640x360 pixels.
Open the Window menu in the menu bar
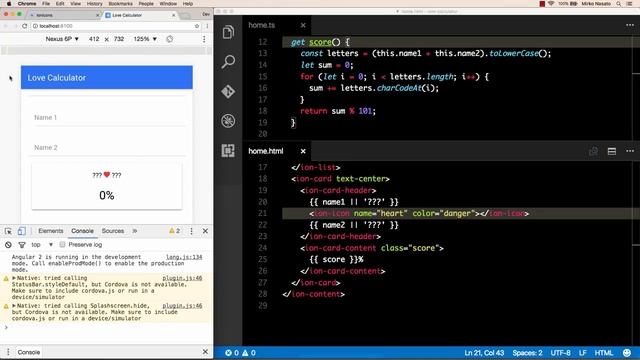168,4
